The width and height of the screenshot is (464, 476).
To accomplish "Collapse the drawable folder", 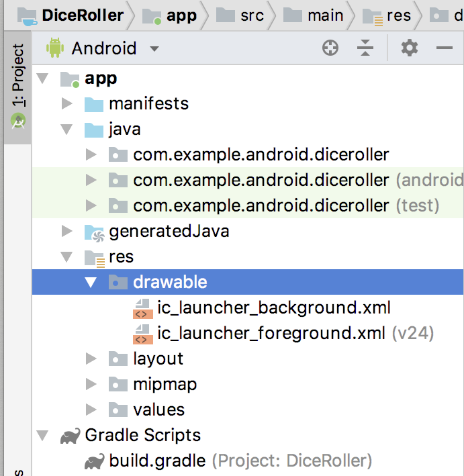I will [x=91, y=283].
